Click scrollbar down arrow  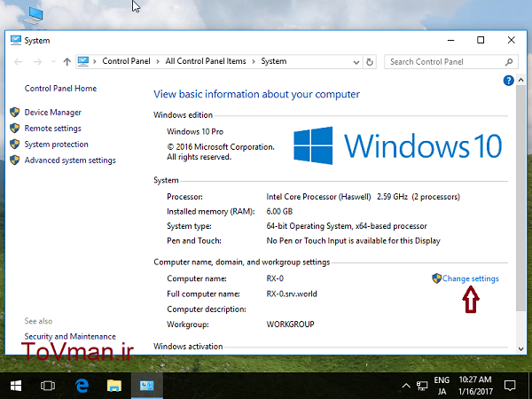point(520,349)
